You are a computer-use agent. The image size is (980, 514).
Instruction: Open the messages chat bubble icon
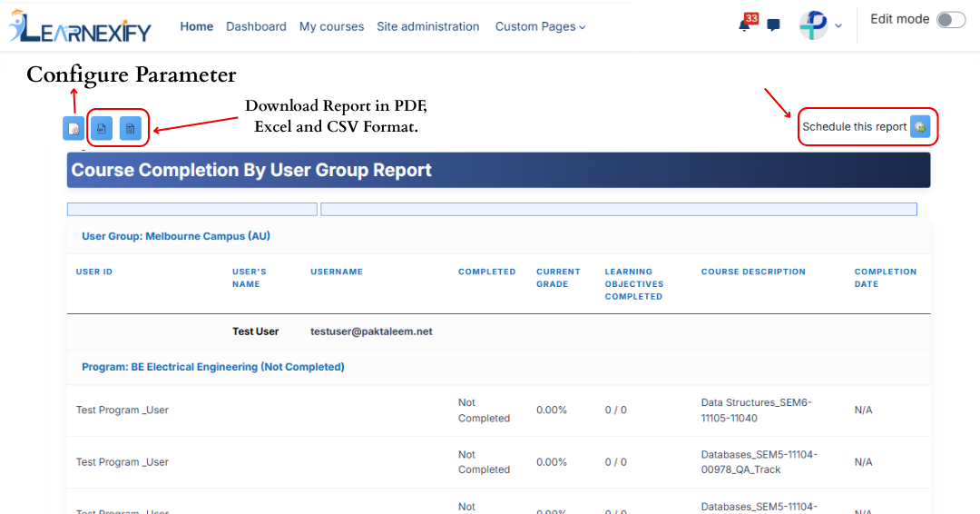(x=773, y=25)
